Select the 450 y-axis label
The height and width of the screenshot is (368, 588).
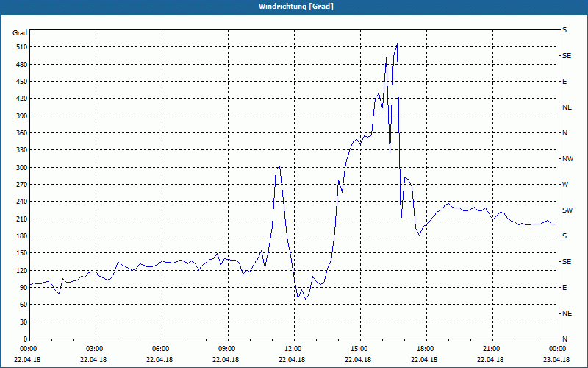point(22,82)
